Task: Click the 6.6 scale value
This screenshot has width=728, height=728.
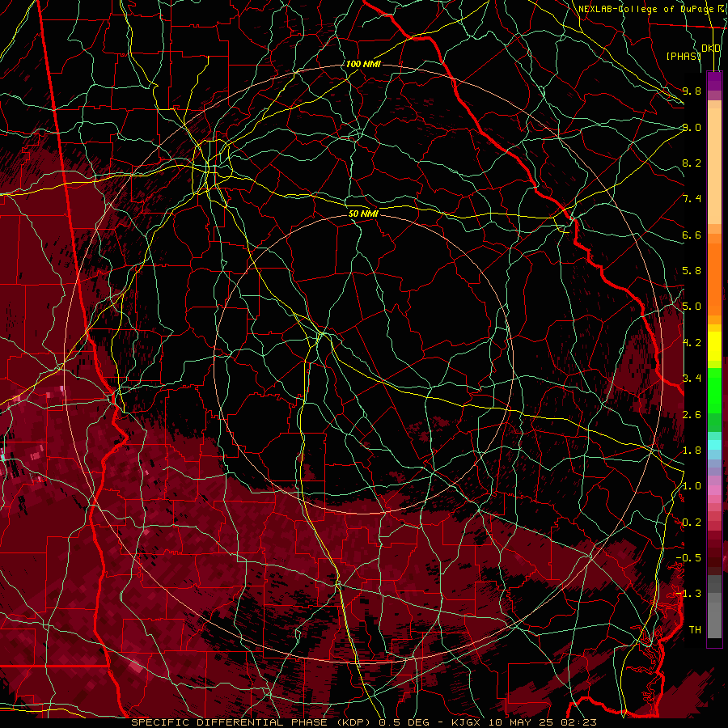Action: [x=692, y=235]
